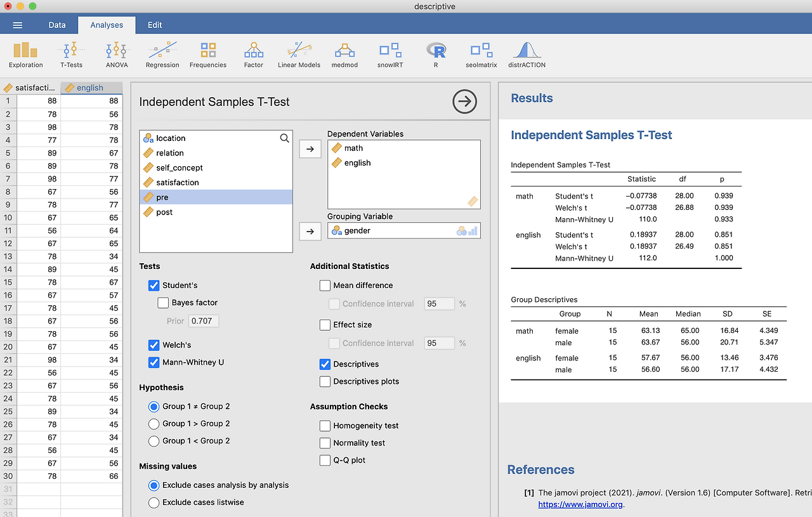The height and width of the screenshot is (517, 812).
Task: Open the ANOVA analyses menu
Action: pyautogui.click(x=117, y=55)
